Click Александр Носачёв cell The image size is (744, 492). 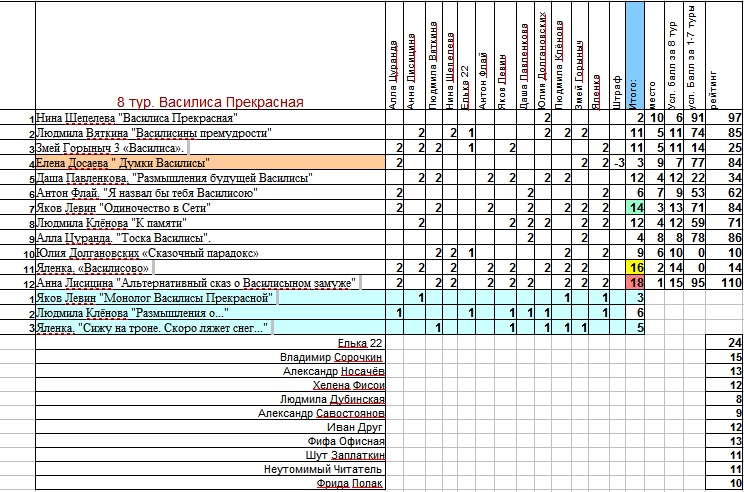click(210, 371)
